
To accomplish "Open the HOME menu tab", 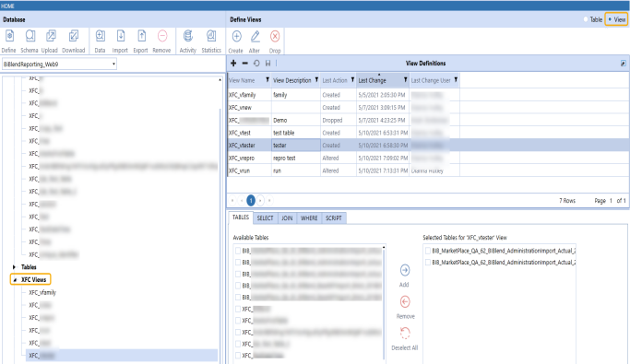I will [7, 6].
